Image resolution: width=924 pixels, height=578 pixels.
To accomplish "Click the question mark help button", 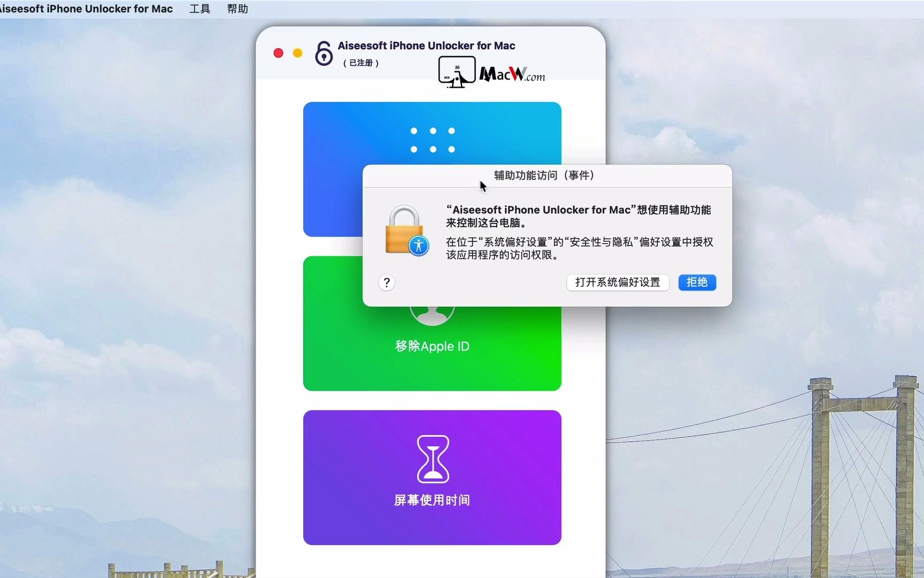I will pyautogui.click(x=387, y=283).
